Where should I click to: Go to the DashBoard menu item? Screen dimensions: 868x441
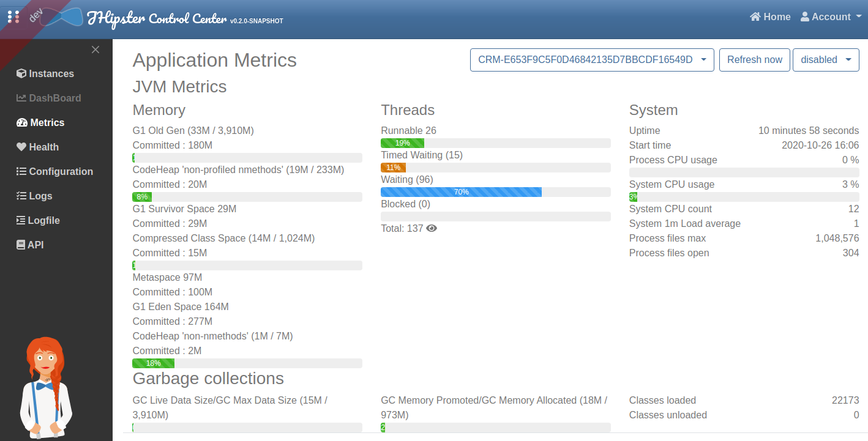tap(54, 98)
